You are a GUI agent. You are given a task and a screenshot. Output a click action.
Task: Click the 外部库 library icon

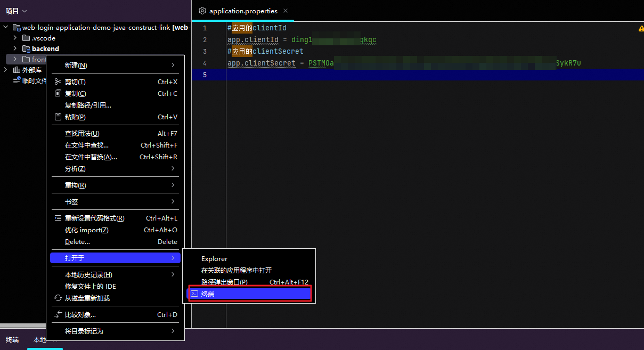(17, 70)
